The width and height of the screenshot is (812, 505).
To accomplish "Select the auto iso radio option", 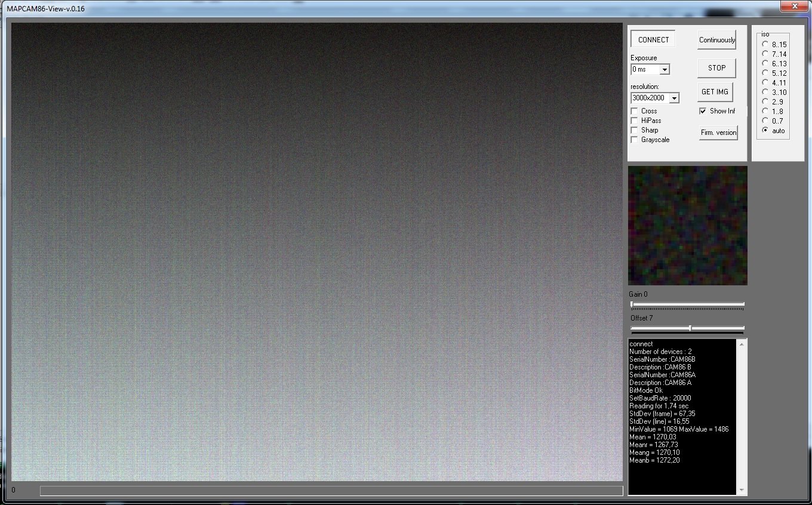I will (765, 130).
